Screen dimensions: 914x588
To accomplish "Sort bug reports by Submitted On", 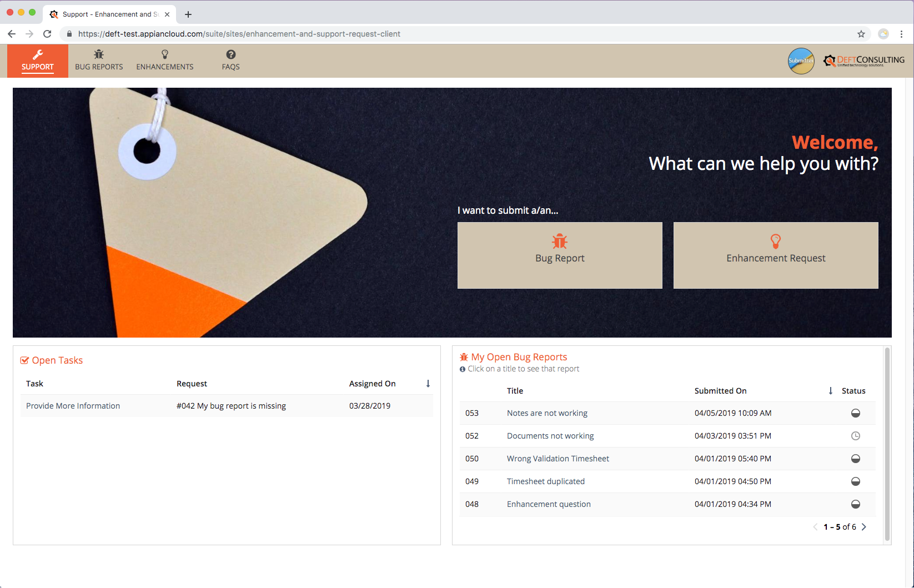I will 720,391.
